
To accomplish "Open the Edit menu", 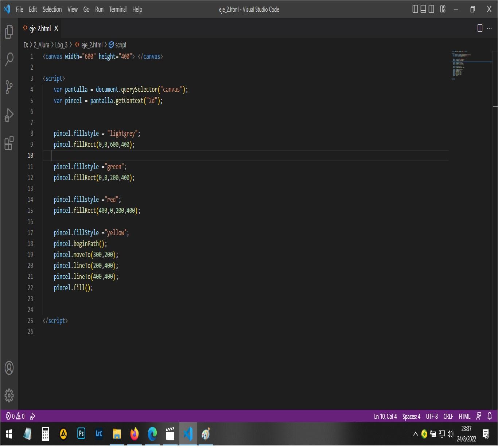I will pyautogui.click(x=33, y=9).
